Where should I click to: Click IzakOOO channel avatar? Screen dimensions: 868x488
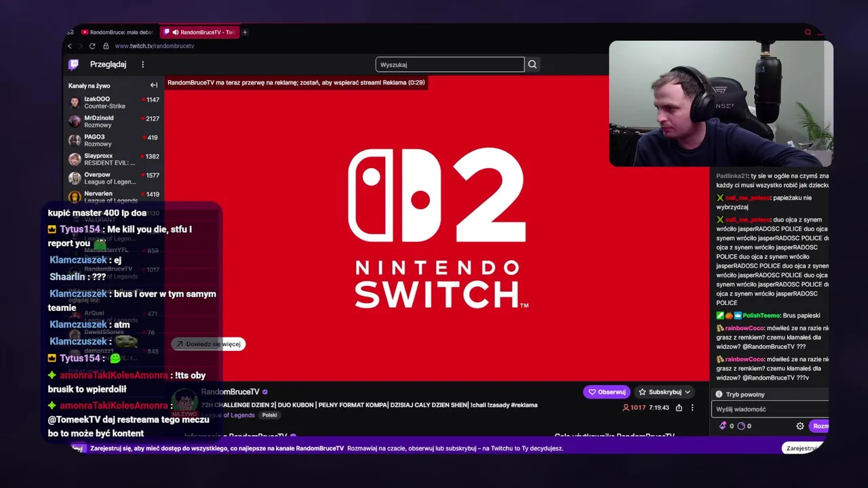point(75,102)
